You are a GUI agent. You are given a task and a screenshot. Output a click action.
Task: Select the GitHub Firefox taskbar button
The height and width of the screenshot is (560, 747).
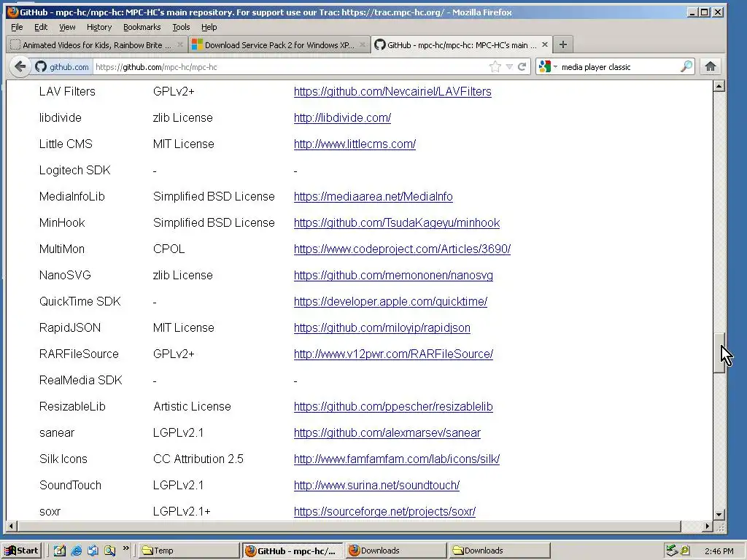tap(292, 551)
